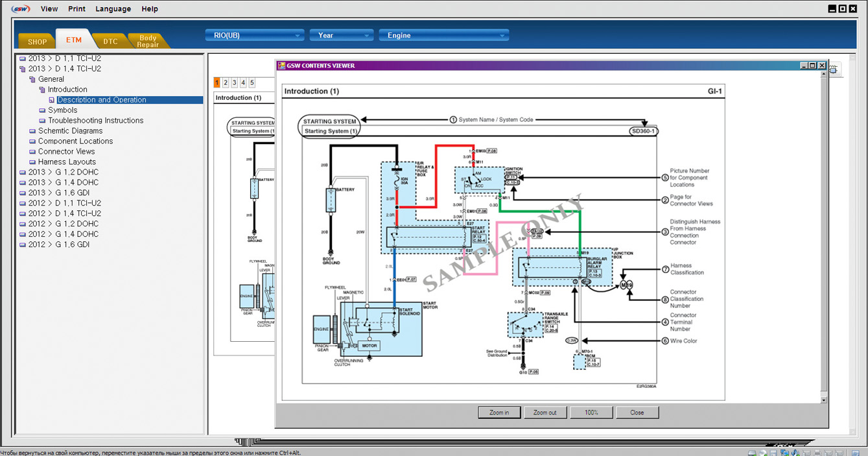Open the Language menu
868x456 pixels.
pos(113,9)
